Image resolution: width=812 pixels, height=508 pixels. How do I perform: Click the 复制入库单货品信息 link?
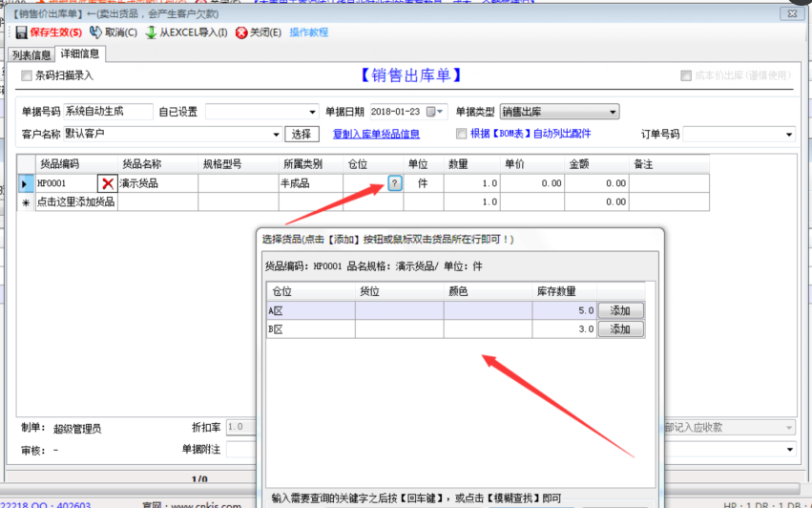[376, 134]
